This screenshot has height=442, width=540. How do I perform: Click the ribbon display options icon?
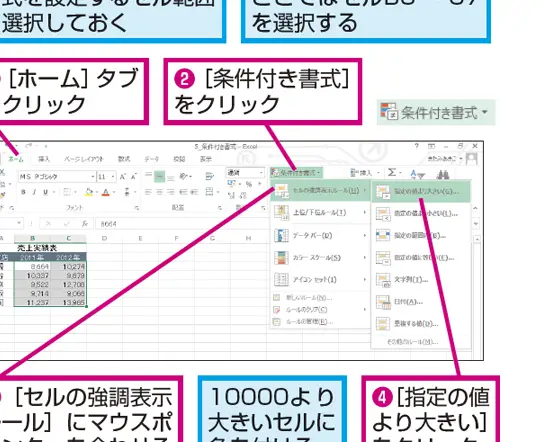pos(431,146)
